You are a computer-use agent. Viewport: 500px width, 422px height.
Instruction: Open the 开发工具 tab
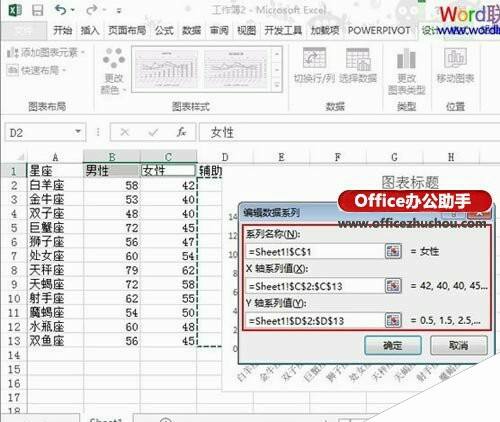coord(283,30)
